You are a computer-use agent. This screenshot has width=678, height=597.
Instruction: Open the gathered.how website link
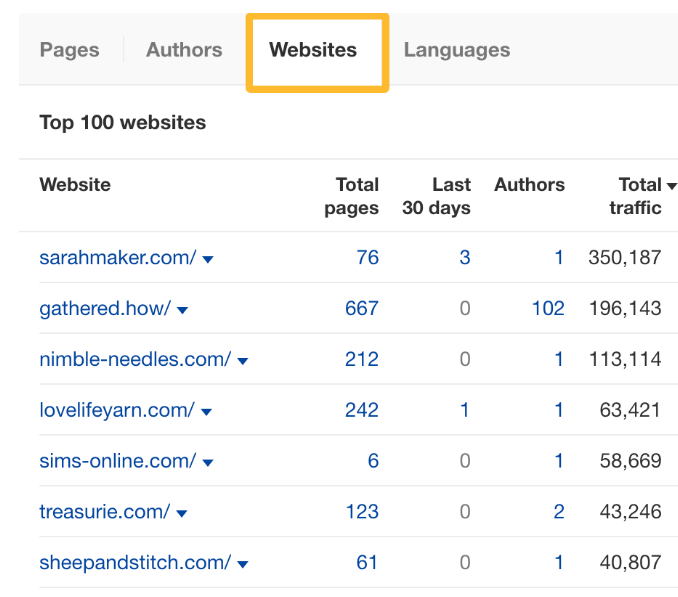point(105,309)
